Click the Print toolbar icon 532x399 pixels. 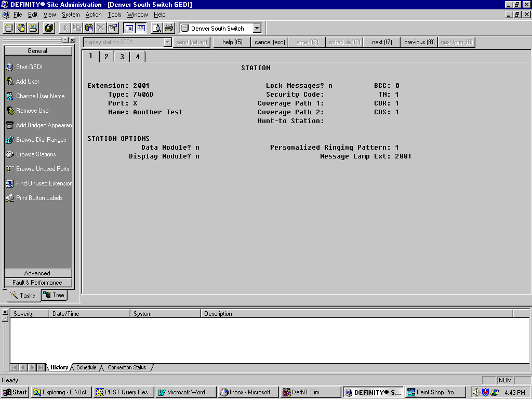169,28
